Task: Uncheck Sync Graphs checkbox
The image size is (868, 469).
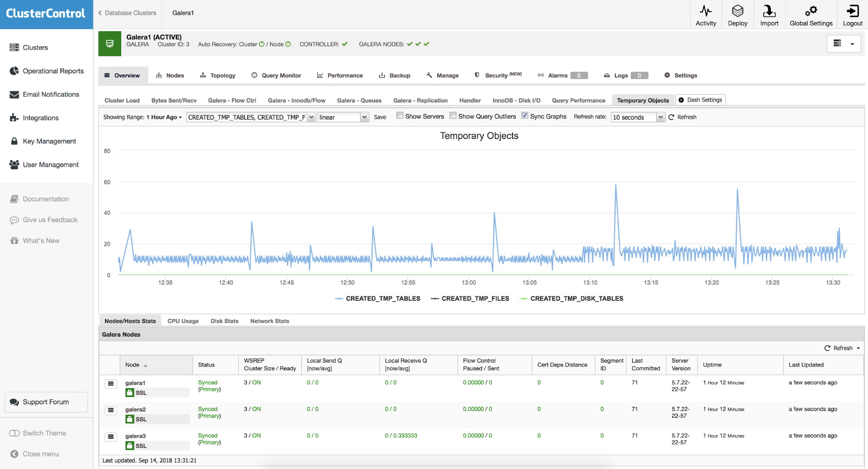Action: tap(525, 116)
